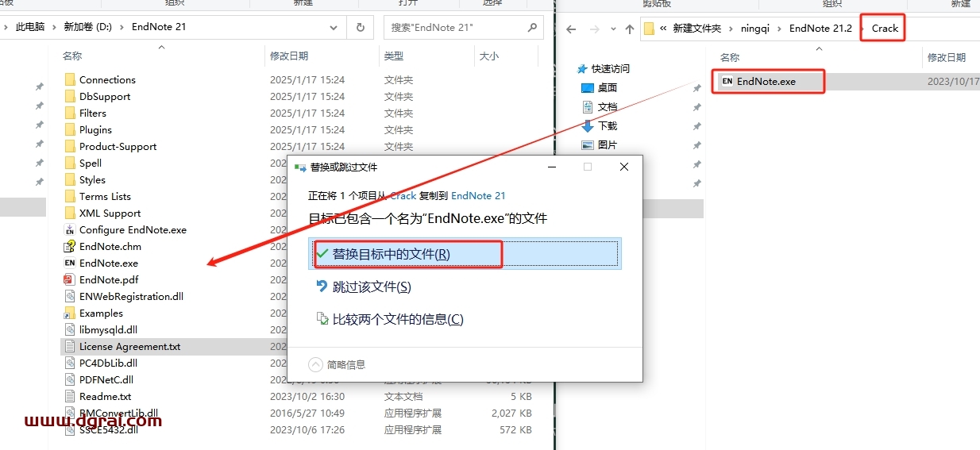980x450 pixels.
Task: Select ENWebRegistration.dll file icon
Action: click(70, 296)
